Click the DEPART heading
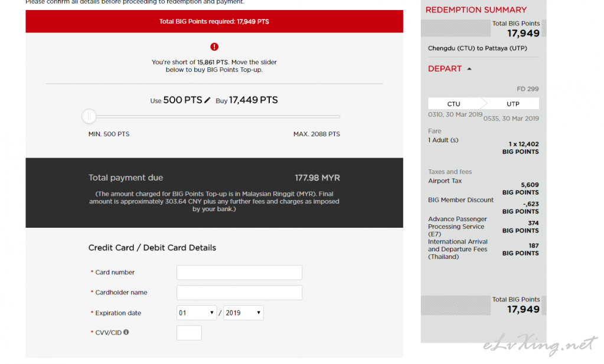 [445, 68]
